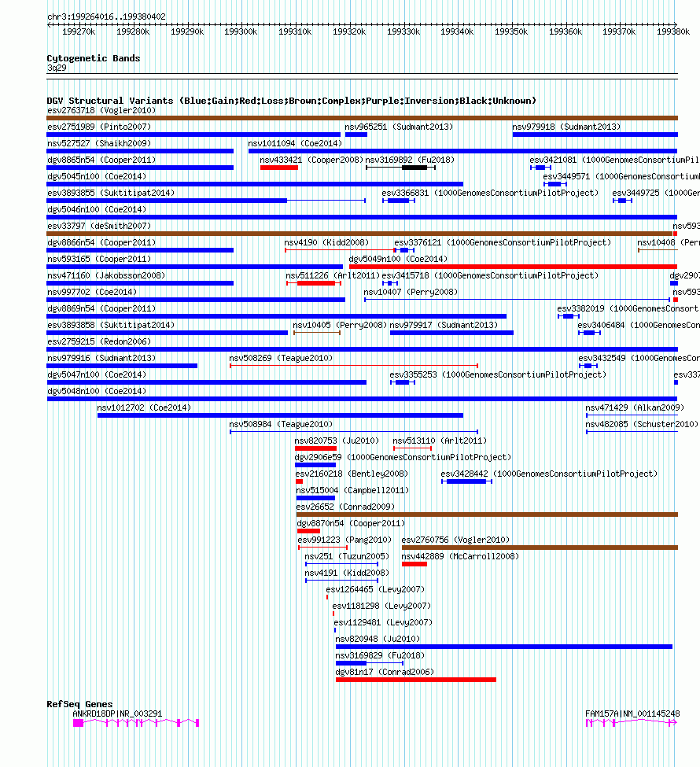This screenshot has height=767, width=700.
Task: Select nsv593165 (Cooper2011) label
Action: point(99,260)
